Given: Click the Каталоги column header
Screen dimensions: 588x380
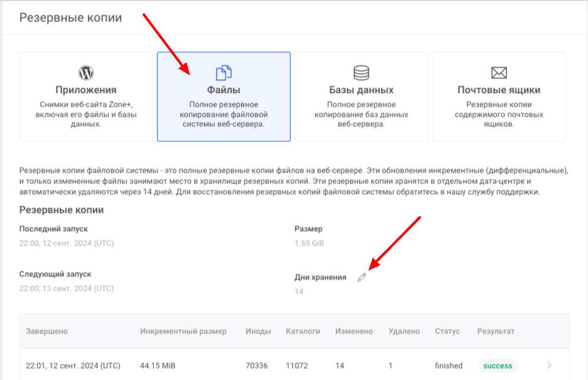Looking at the screenshot, I should coord(302,331).
